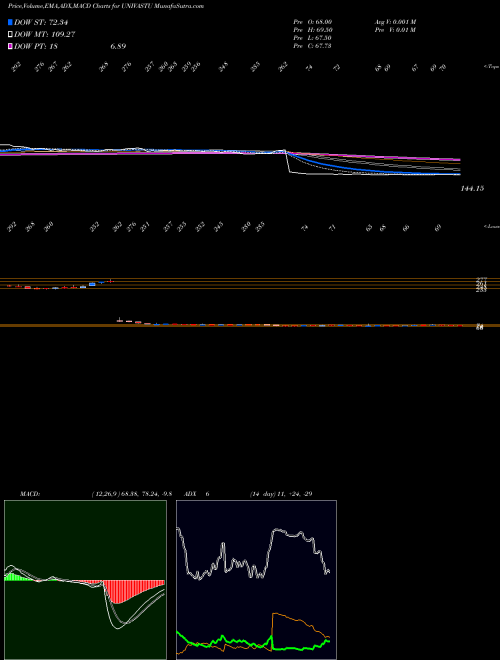Click the ADX indicator chart panel

(256, 580)
